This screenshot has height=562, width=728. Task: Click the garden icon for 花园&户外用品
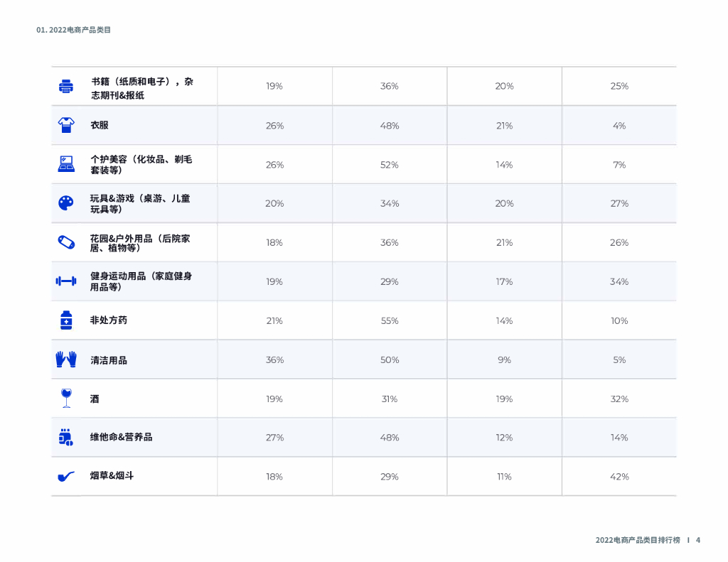click(x=66, y=242)
